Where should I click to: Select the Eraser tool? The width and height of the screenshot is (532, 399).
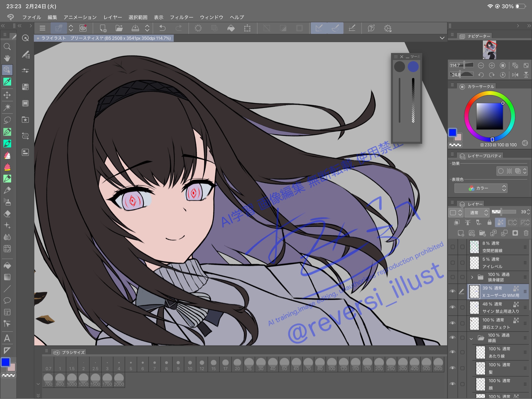pyautogui.click(x=7, y=214)
